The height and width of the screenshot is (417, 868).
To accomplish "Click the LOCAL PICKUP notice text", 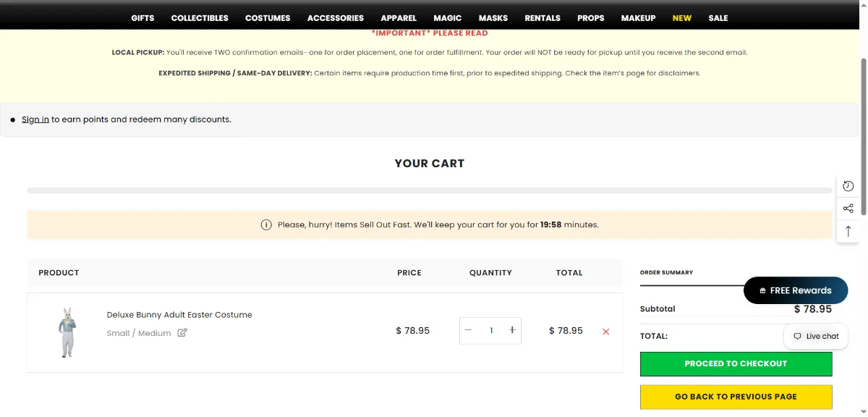I will click(x=430, y=53).
